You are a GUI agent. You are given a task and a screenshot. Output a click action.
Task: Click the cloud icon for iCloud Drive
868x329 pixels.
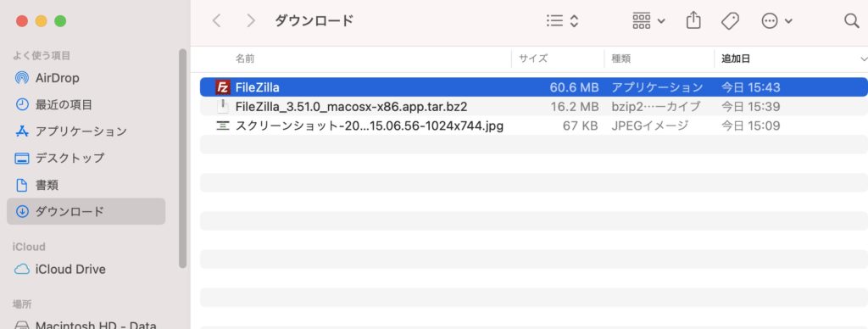point(21,269)
